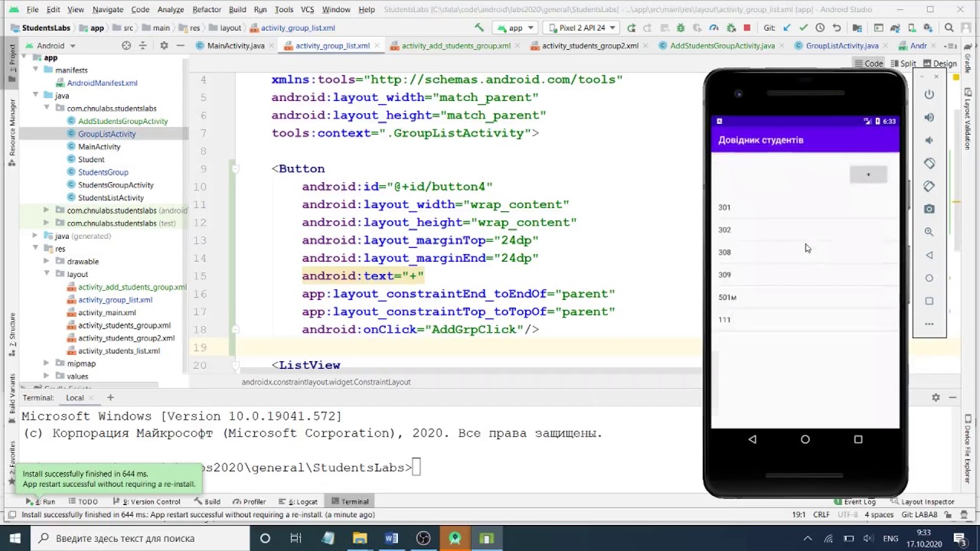Click emulator sidebar overview square icon

(929, 301)
